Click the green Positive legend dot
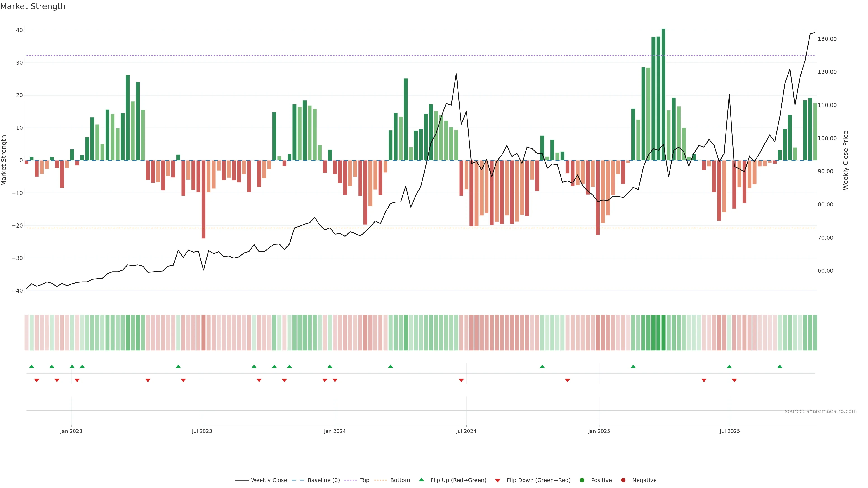The height and width of the screenshot is (488, 868). point(582,480)
